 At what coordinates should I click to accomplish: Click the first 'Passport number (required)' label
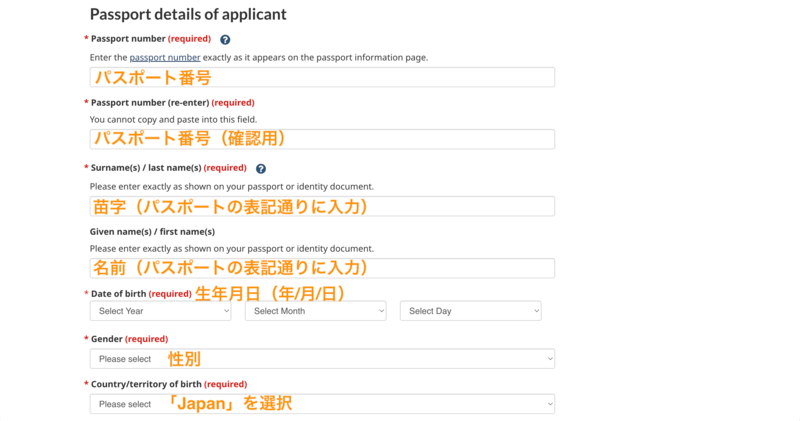[x=128, y=39]
